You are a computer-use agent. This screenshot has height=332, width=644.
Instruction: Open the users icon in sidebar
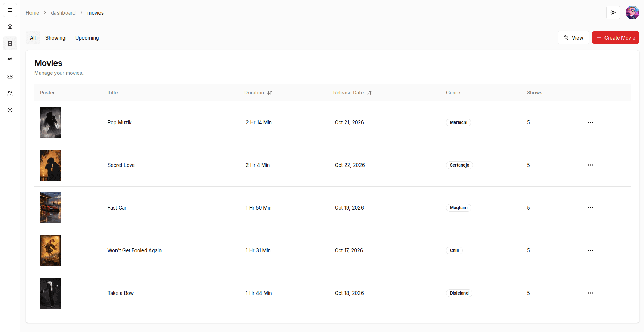(x=10, y=93)
